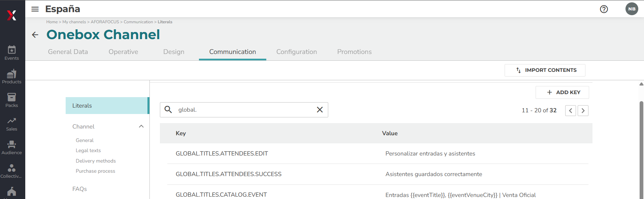Image resolution: width=644 pixels, height=199 pixels.
Task: Click the Import Contents button
Action: pyautogui.click(x=545, y=70)
